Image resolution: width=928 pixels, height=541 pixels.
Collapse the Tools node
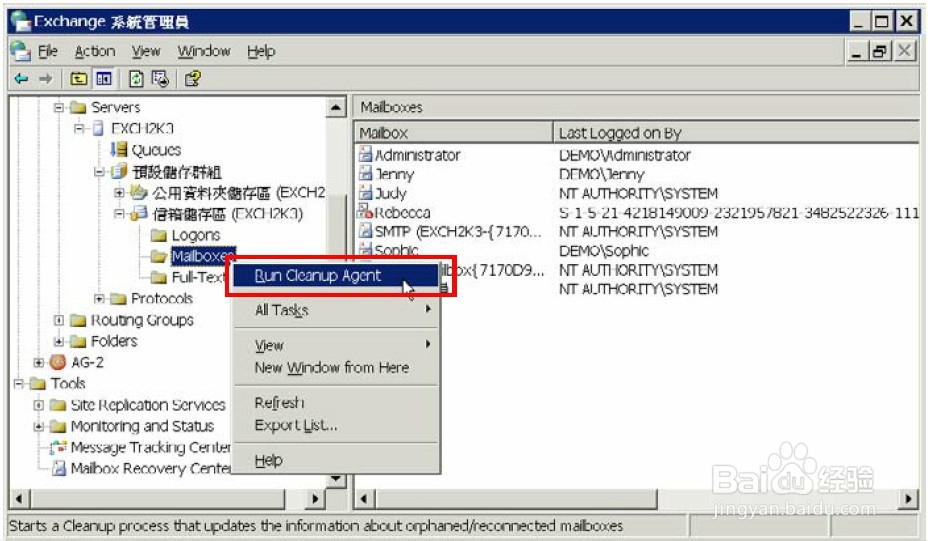pos(18,384)
